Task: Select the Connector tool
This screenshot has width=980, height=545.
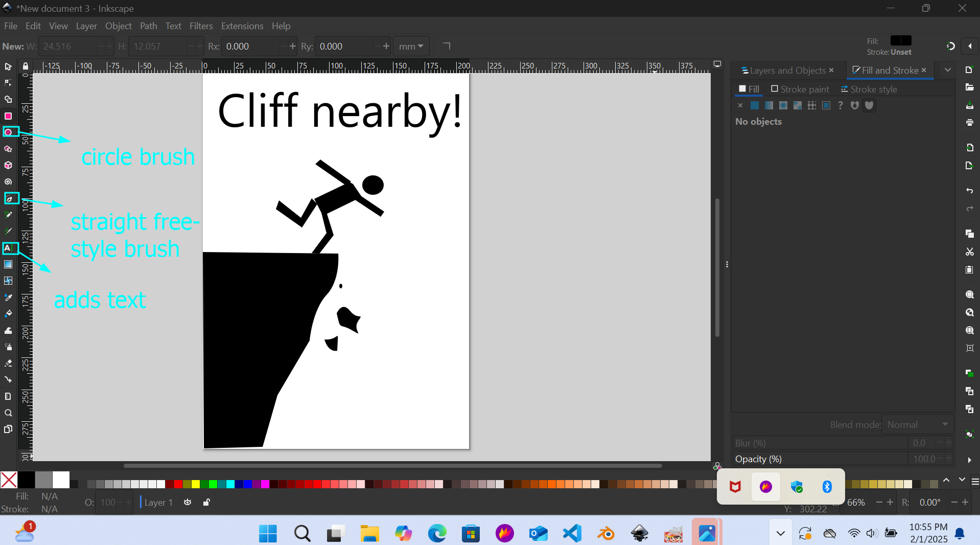Action: click(8, 379)
